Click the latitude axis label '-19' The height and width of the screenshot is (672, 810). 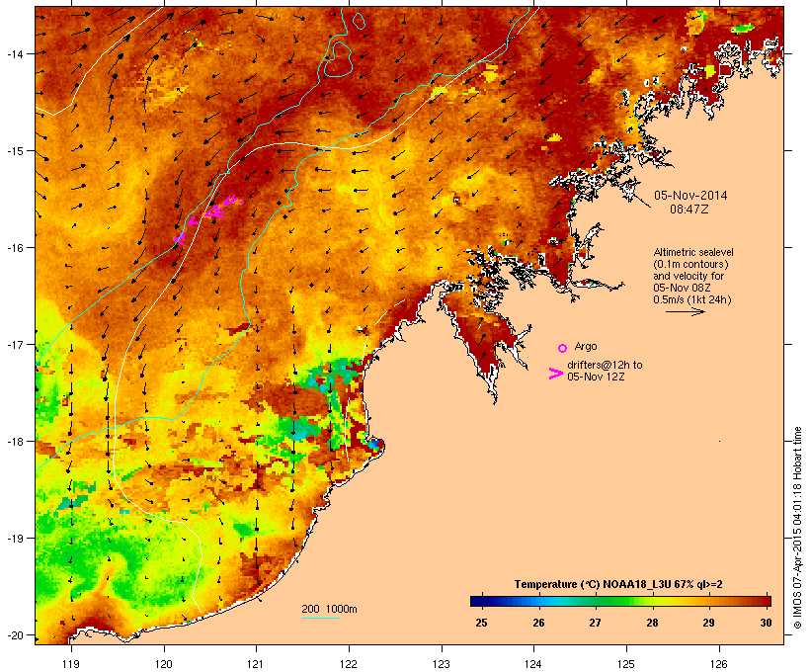[x=15, y=539]
